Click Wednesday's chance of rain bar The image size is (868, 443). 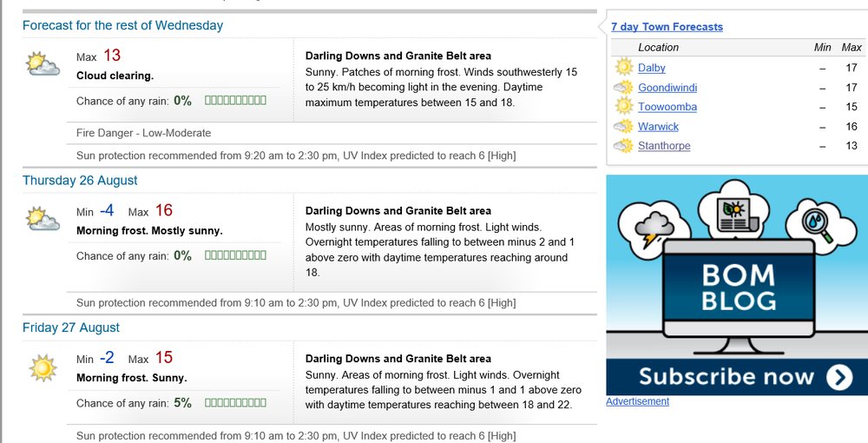tap(235, 101)
